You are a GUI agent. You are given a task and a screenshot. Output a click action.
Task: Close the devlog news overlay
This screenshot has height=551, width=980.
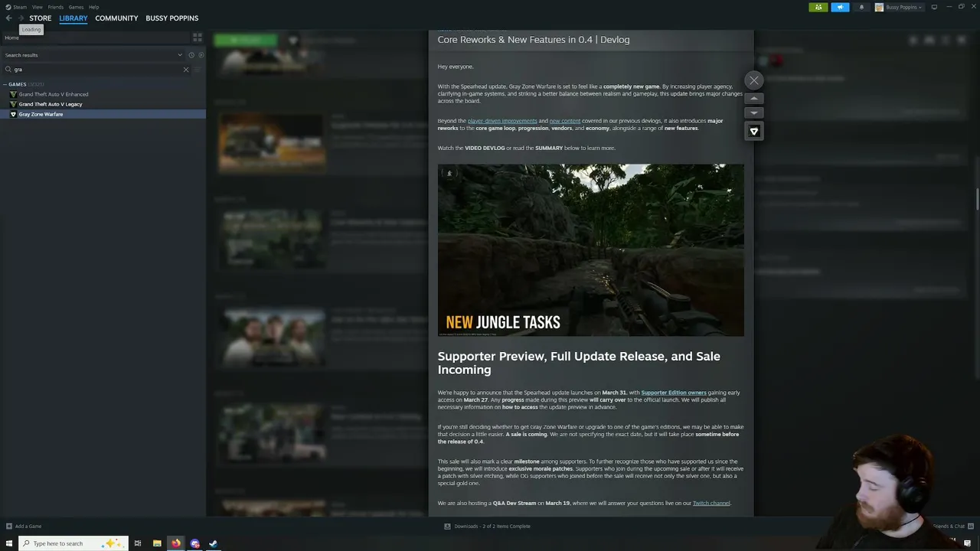(x=754, y=80)
